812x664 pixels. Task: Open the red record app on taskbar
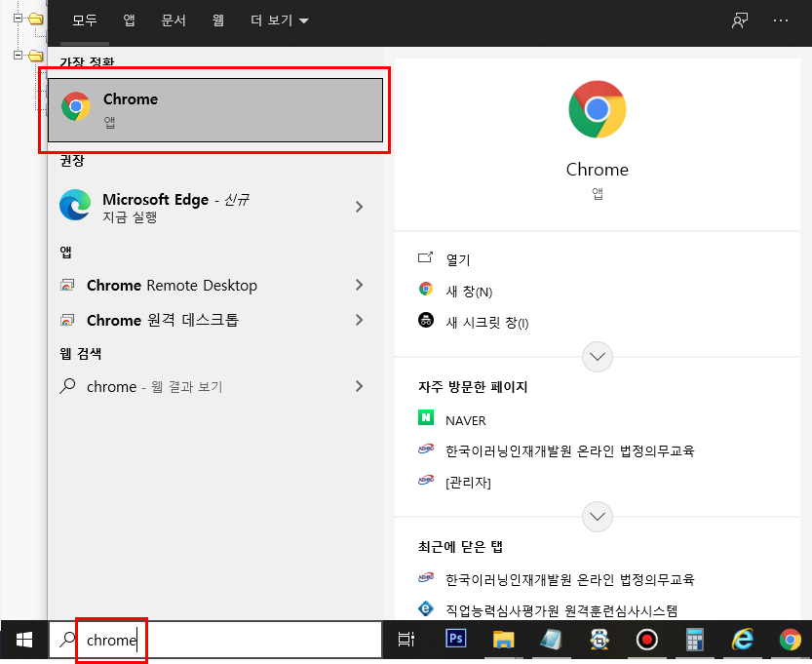click(647, 640)
